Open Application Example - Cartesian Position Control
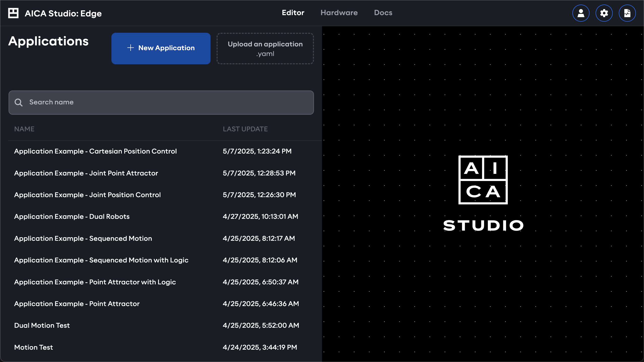Screen dimensions: 644x362 (x=95, y=151)
